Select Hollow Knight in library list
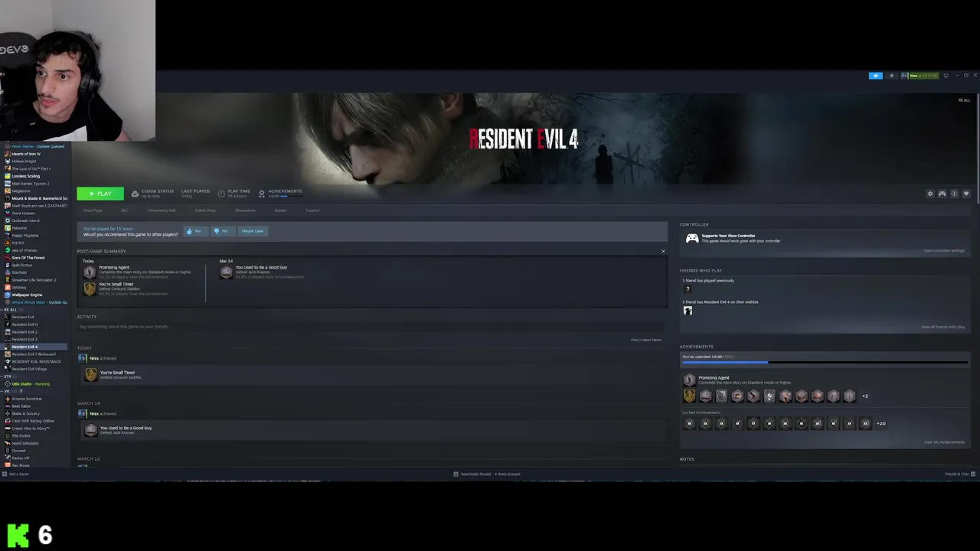 tap(24, 161)
